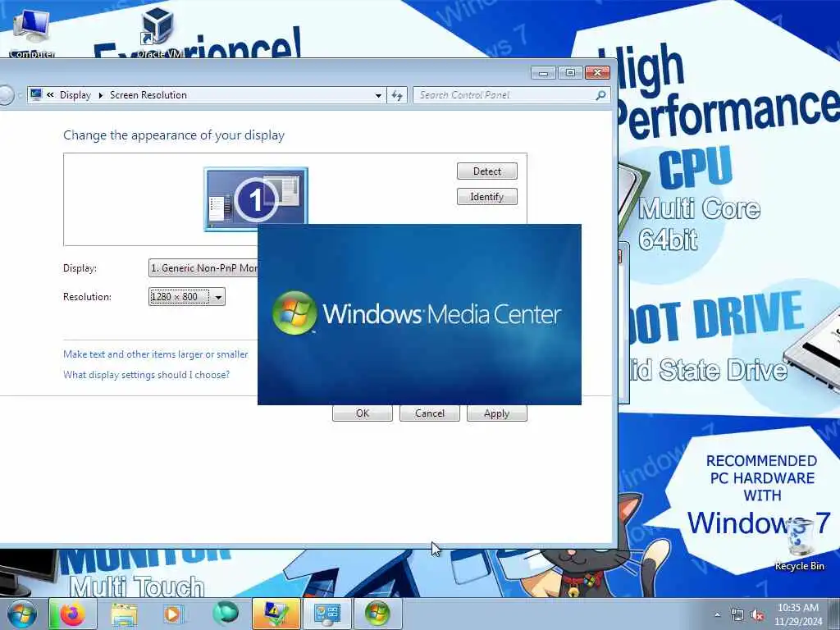Open the taskbar clock and date
Viewport: 840px width, 630px height.
(797, 614)
